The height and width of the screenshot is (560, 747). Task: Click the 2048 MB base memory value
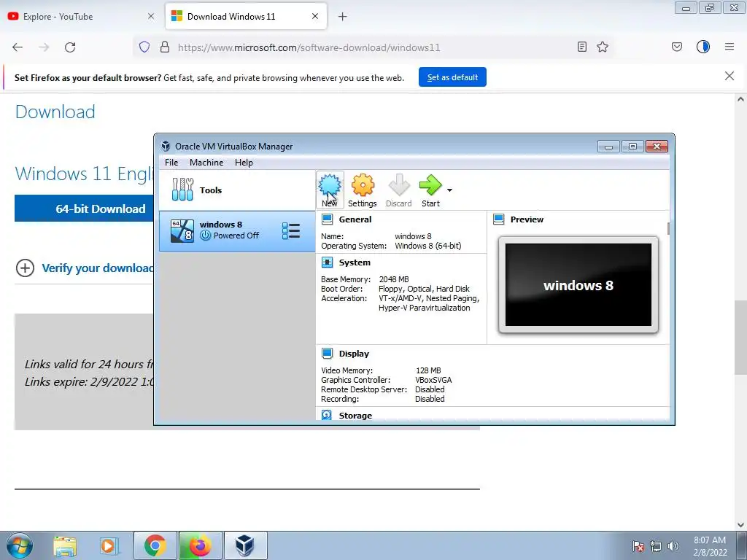394,279
